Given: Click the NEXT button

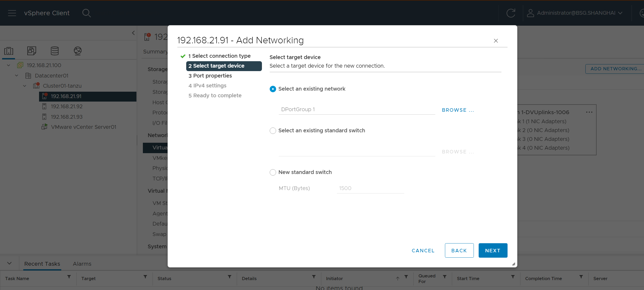Looking at the screenshot, I should 493,250.
